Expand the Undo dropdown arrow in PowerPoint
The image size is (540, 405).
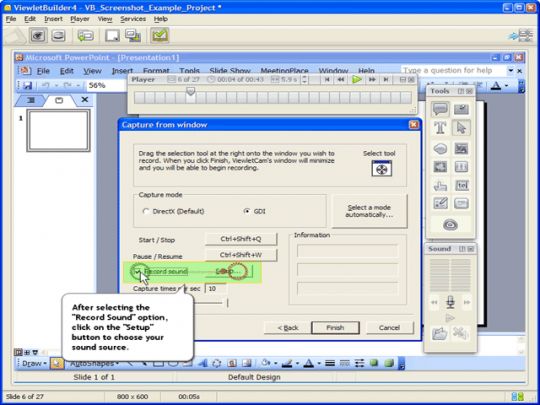click(56, 85)
